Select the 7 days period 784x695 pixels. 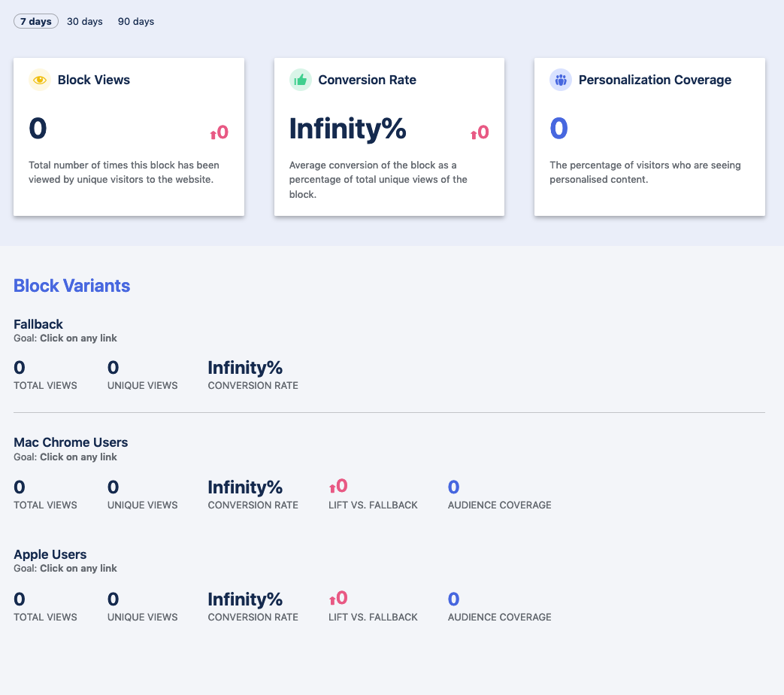click(36, 22)
